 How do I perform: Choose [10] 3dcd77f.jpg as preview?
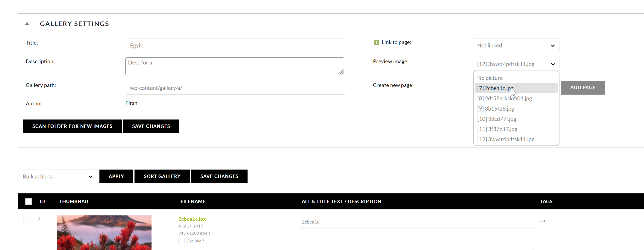pos(496,119)
